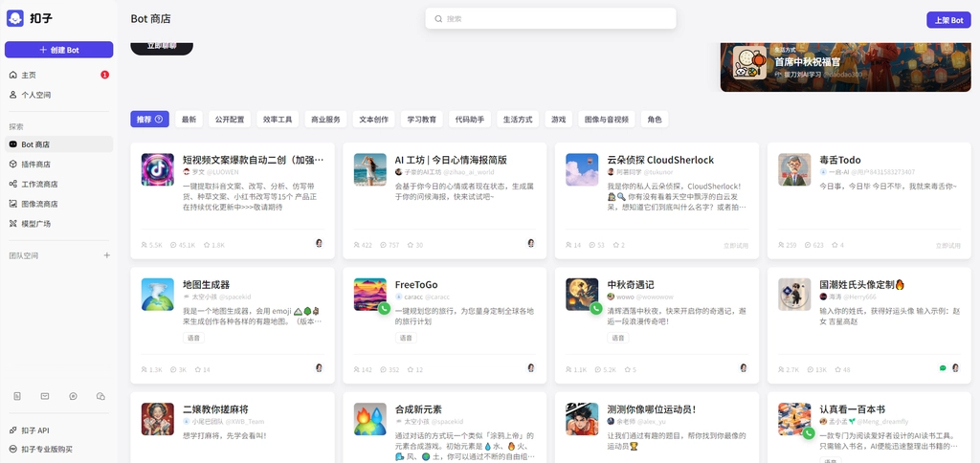The image size is (980, 463).
Task: Click the 语音 tag on 中秋奇遇记 card
Action: [617, 338]
